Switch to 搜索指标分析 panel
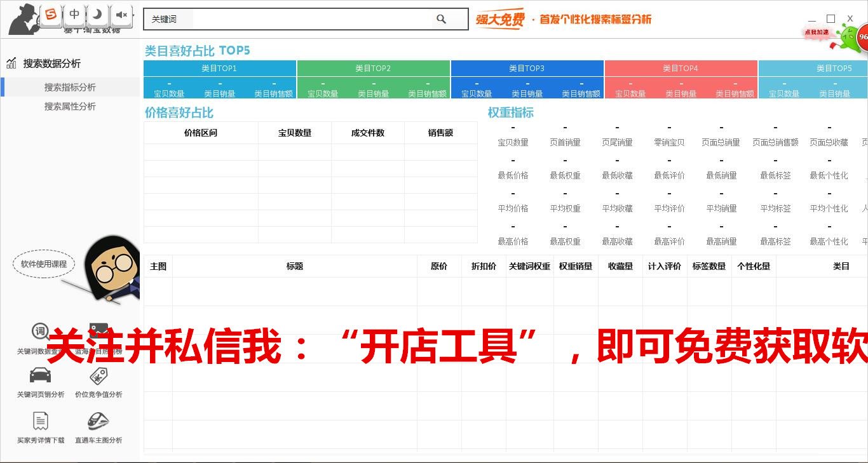The width and height of the screenshot is (868, 463). point(70,86)
